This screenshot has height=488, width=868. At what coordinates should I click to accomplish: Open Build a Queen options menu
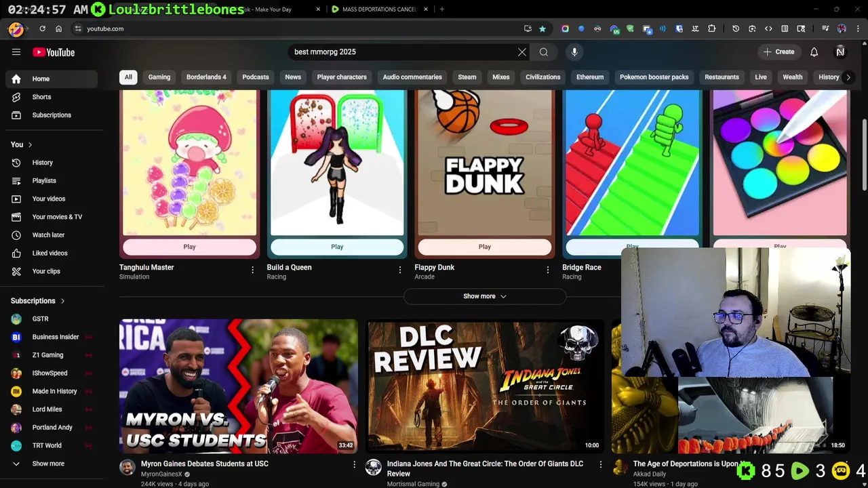click(x=400, y=270)
